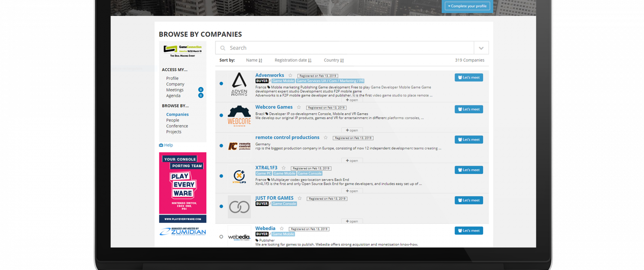This screenshot has width=644, height=270.
Task: Click the Zumidian logo in the sidebar
Action: (x=182, y=232)
